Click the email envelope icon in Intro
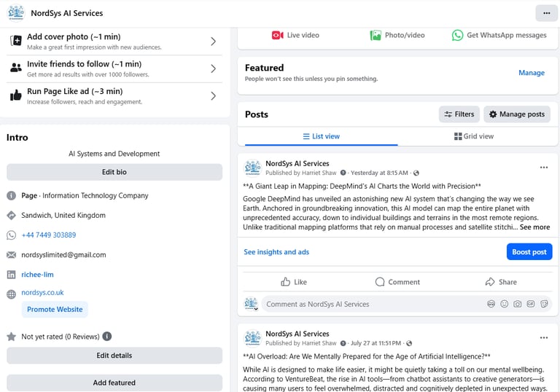560x392 pixels. pyautogui.click(x=12, y=255)
